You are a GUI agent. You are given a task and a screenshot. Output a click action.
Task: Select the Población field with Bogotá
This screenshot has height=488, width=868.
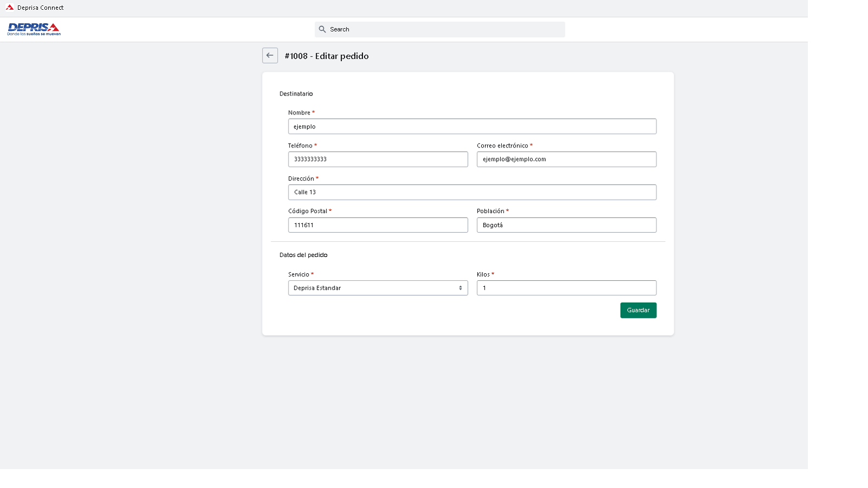point(566,225)
